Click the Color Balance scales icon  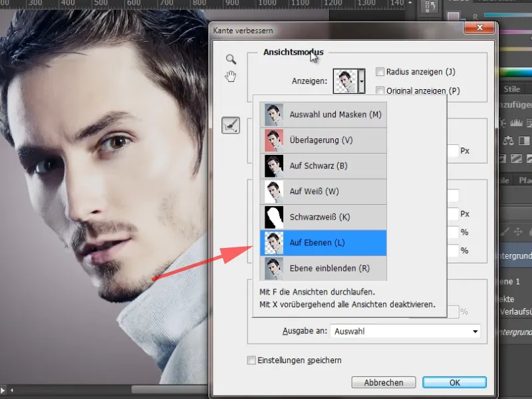tap(509, 140)
